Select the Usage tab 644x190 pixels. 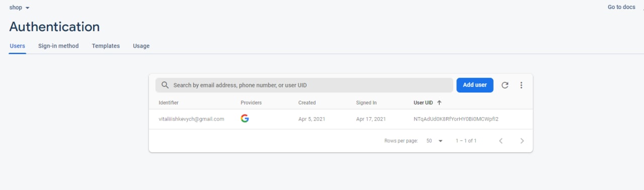pos(141,46)
